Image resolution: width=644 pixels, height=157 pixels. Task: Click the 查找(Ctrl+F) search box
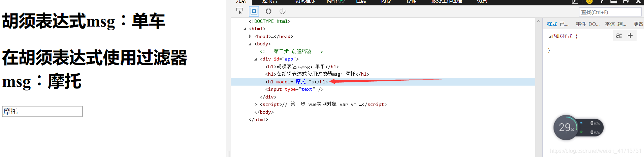pos(610,12)
